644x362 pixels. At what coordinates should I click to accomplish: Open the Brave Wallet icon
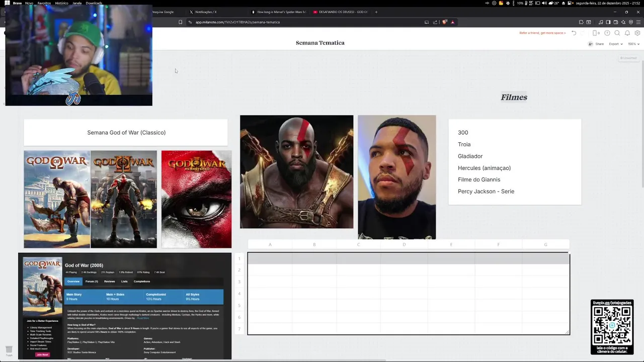[x=616, y=22]
